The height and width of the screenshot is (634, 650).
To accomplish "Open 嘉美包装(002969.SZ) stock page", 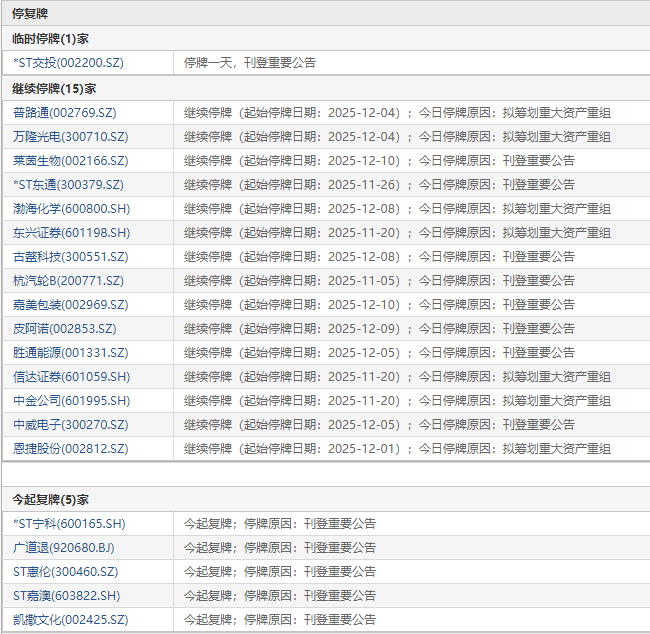I will coord(70,305).
